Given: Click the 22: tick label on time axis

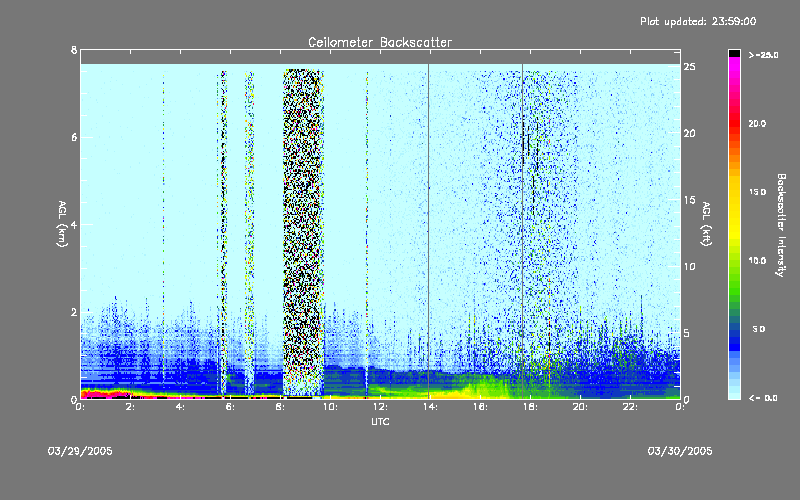Looking at the screenshot, I should [x=630, y=407].
